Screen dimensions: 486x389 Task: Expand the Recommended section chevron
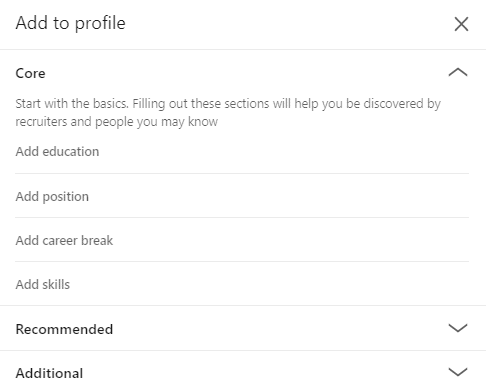tap(458, 328)
